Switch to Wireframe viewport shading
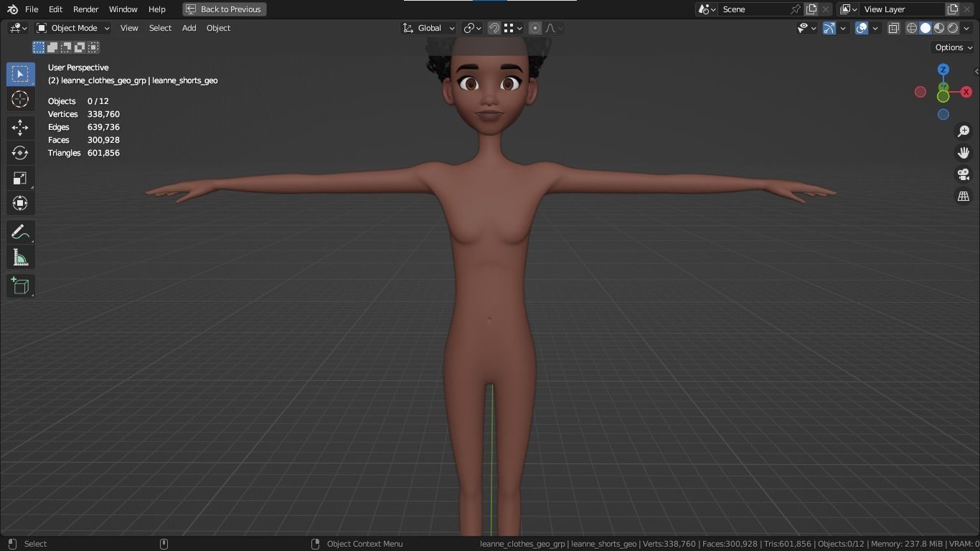980x551 pixels. 912,28
